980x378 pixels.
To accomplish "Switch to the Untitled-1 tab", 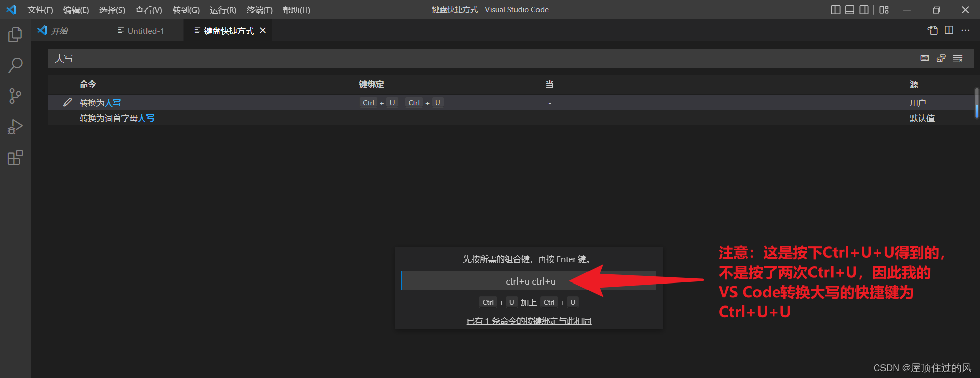I will 145,31.
